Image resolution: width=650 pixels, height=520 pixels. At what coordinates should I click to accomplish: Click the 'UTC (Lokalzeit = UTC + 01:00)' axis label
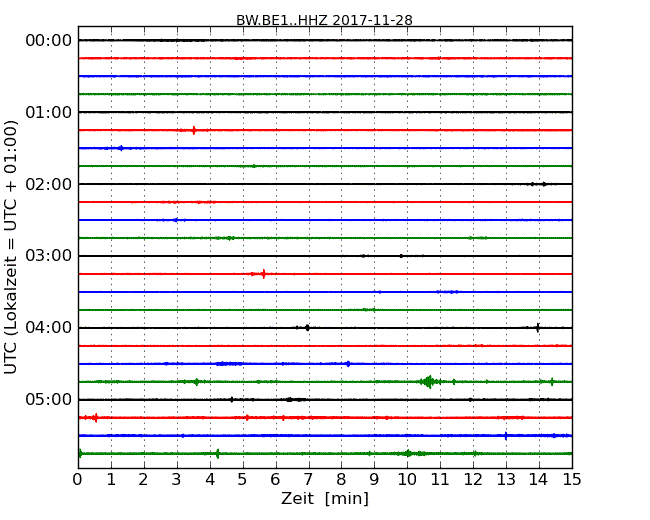tap(11, 247)
